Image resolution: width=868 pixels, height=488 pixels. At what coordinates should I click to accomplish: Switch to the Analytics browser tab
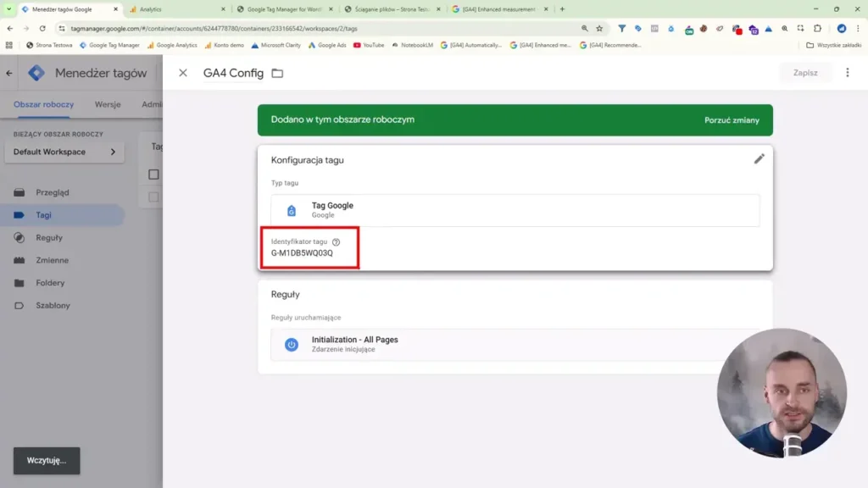tap(177, 9)
